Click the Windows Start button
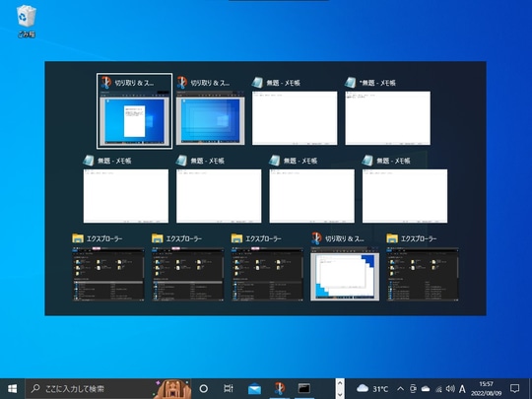 point(12,388)
